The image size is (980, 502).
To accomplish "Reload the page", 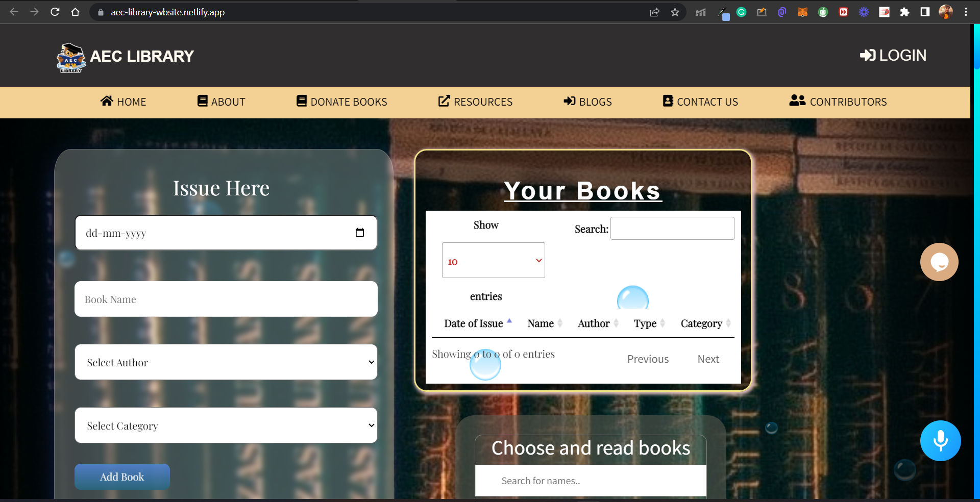I will coord(55,12).
